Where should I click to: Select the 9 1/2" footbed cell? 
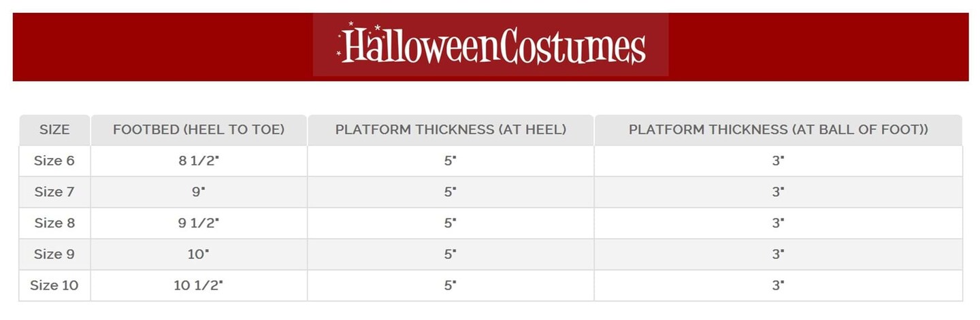(x=199, y=223)
